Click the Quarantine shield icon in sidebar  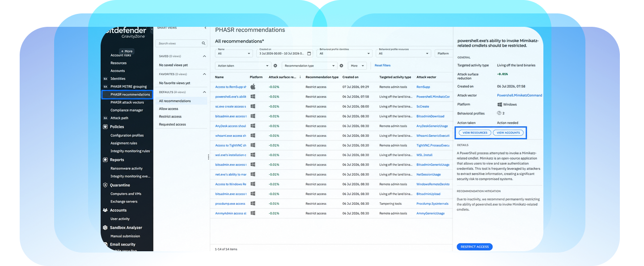(x=105, y=185)
